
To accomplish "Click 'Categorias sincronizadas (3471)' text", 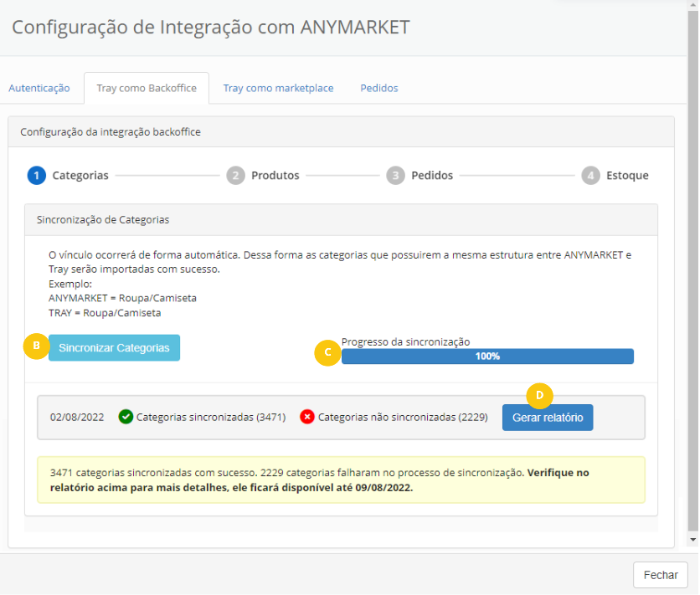I will point(211,418).
